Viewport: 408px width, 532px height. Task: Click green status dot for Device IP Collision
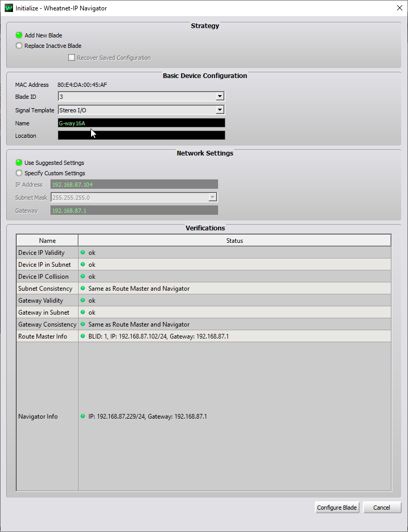[x=83, y=276]
